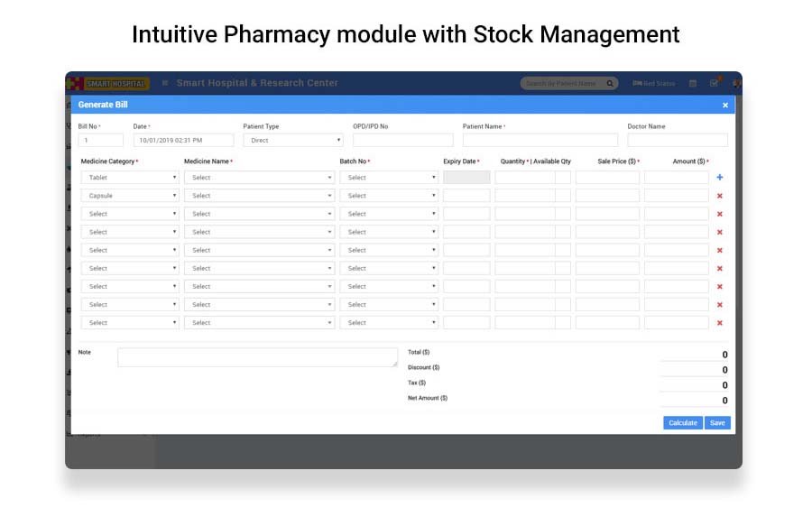The image size is (812, 526).
Task: Click the blue plus add-row icon
Action: (x=719, y=178)
